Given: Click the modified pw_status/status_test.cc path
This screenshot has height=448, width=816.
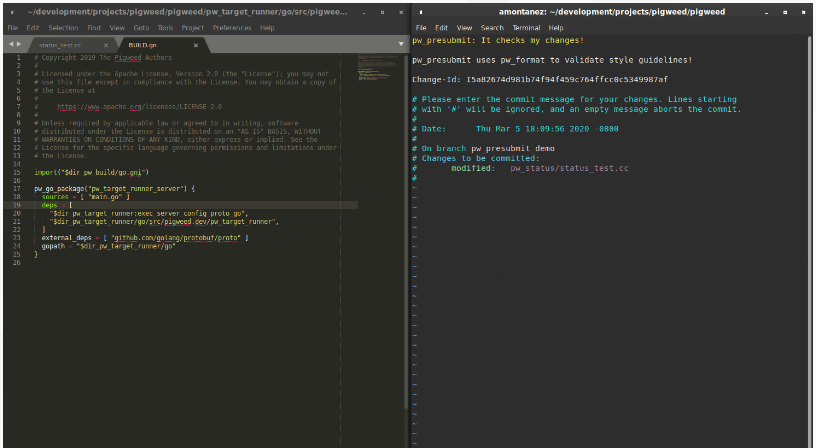Looking at the screenshot, I should pyautogui.click(x=569, y=169).
